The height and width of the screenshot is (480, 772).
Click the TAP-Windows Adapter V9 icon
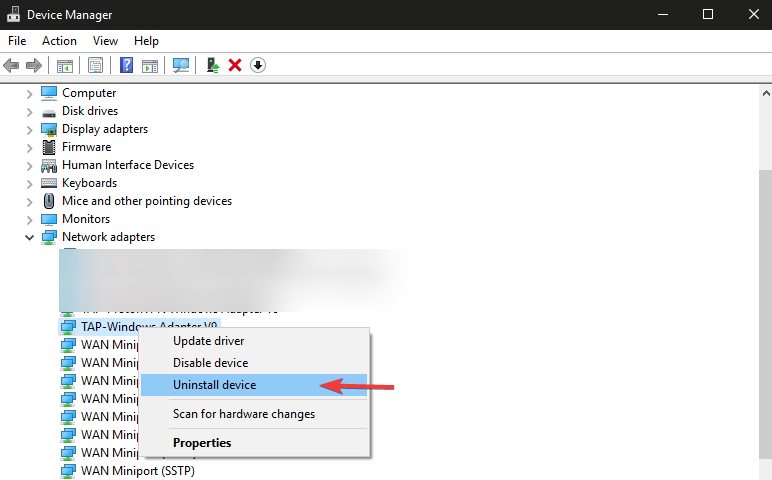(68, 327)
